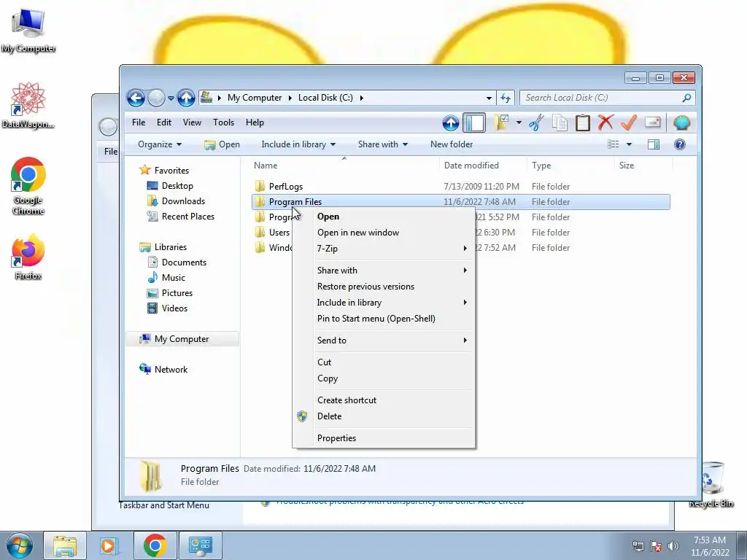This screenshot has height=560, width=747.
Task: Click the Copy pages toolbar icon
Action: click(x=560, y=122)
